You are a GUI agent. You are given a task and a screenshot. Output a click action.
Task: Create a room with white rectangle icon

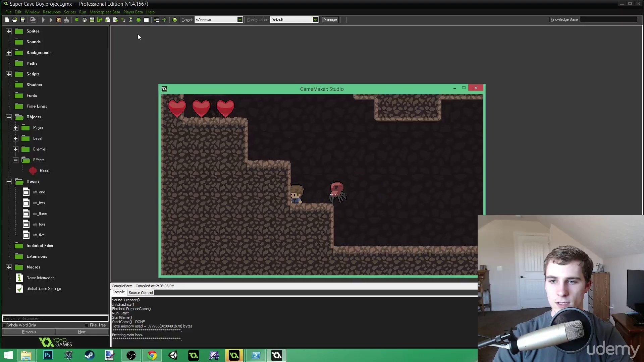click(146, 20)
